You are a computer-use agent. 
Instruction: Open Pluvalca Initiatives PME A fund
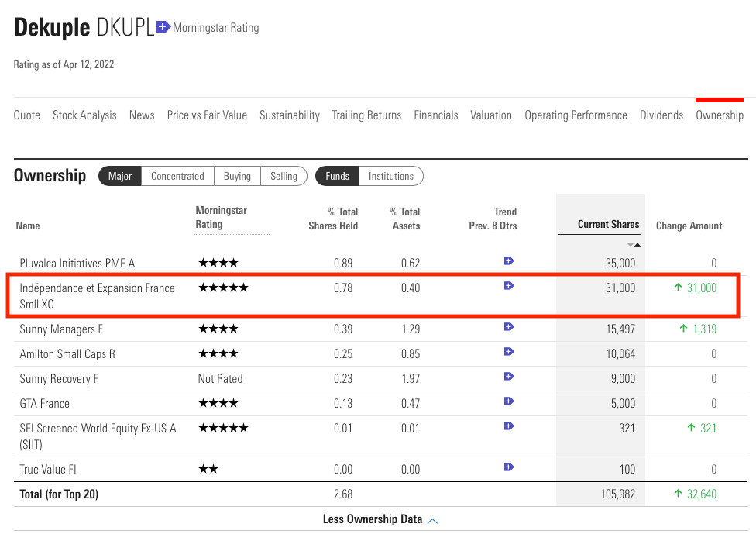pyautogui.click(x=77, y=263)
